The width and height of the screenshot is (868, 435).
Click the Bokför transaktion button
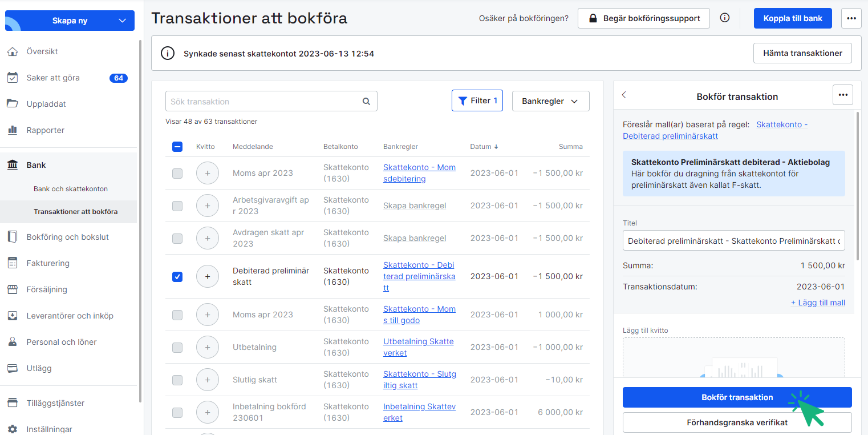[736, 397]
